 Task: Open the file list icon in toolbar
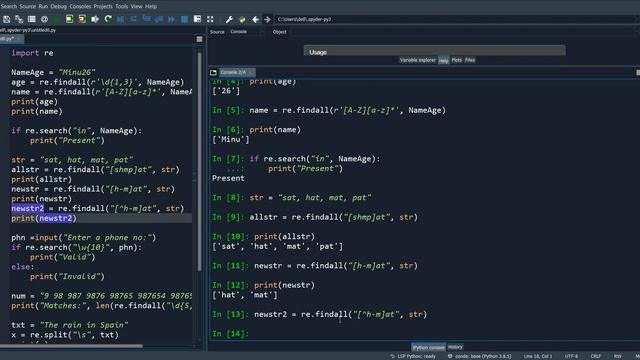(x=31, y=19)
